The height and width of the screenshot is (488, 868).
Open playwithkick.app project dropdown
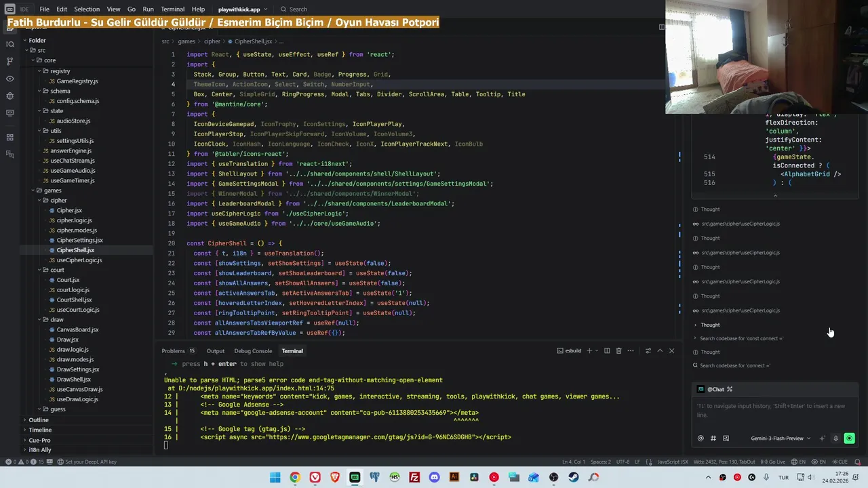coord(242,9)
